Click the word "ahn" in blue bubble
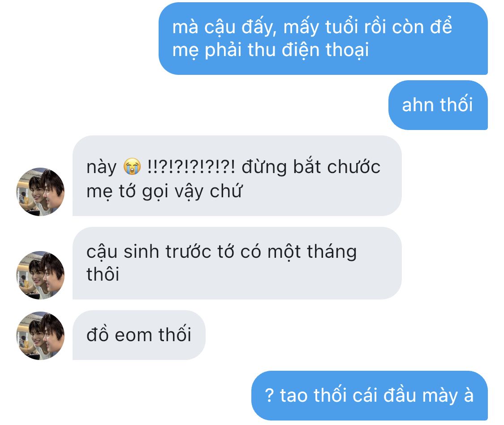The width and height of the screenshot is (504, 425). click(x=418, y=105)
